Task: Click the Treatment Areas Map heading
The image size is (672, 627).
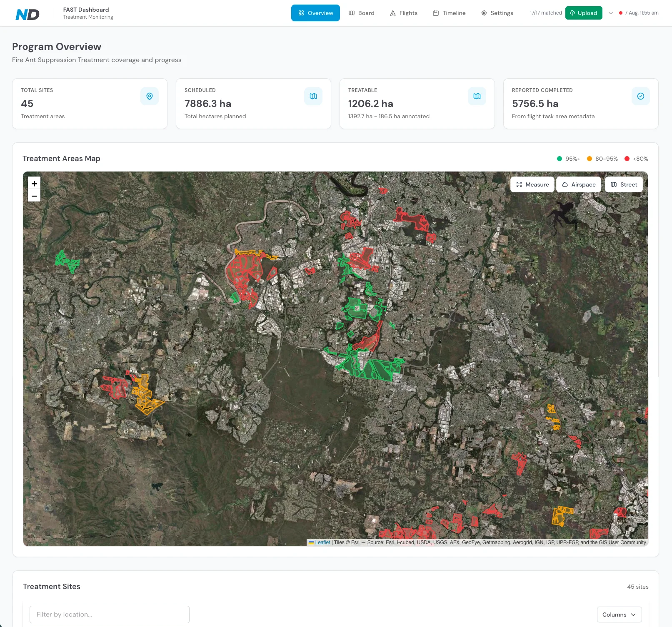Action: [x=61, y=159]
